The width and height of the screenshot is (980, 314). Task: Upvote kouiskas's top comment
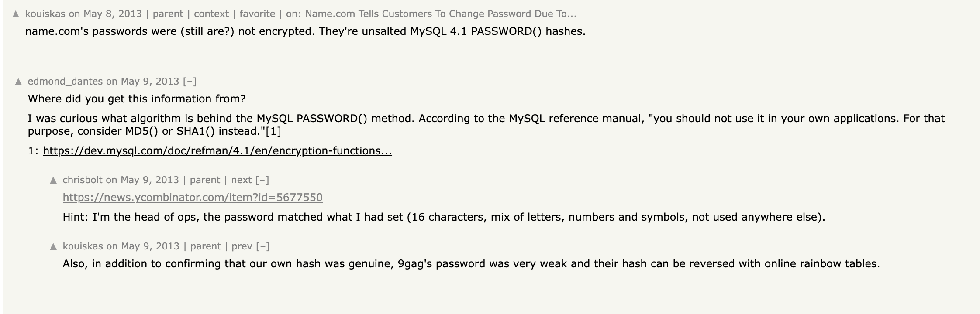pos(16,14)
